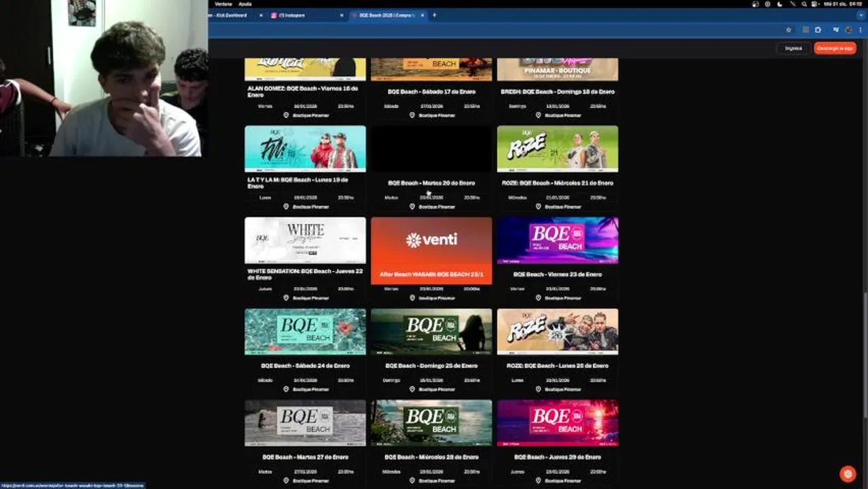Viewport: 868px width, 489px height.
Task: Open a new browser tab with plus button
Action: (x=435, y=15)
